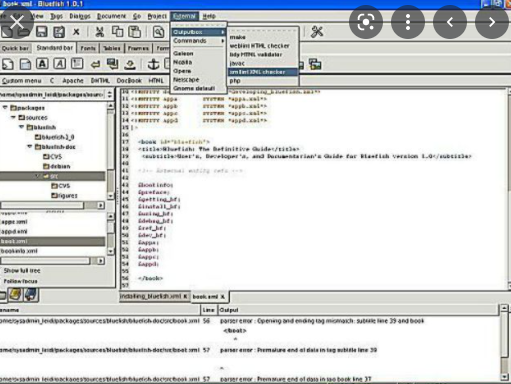Choose Opera in External menu
The width and height of the screenshot is (511, 384).
pyautogui.click(x=199, y=71)
